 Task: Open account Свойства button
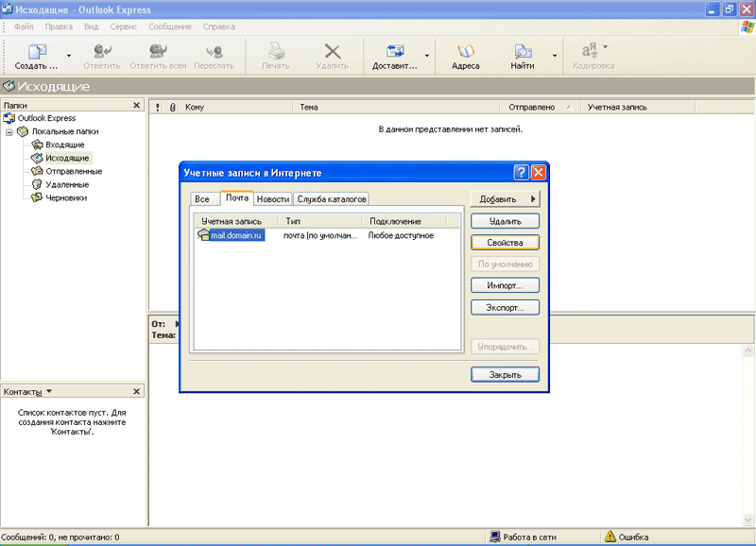pos(505,243)
